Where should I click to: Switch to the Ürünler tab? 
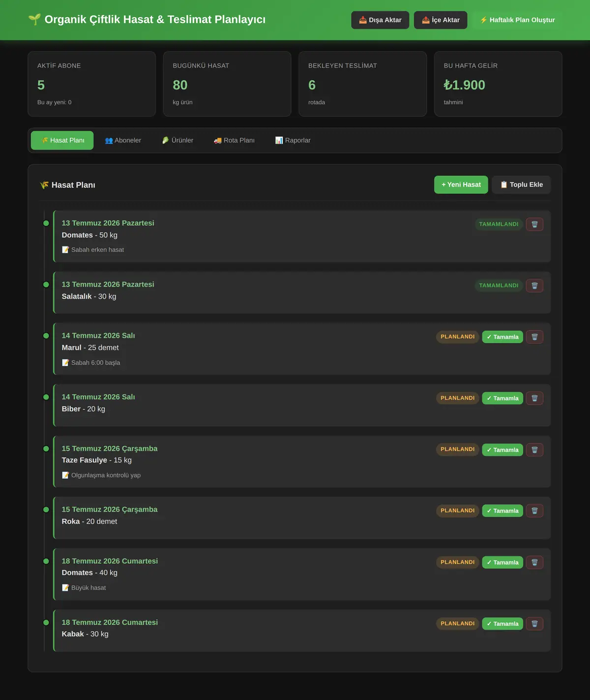pyautogui.click(x=177, y=140)
